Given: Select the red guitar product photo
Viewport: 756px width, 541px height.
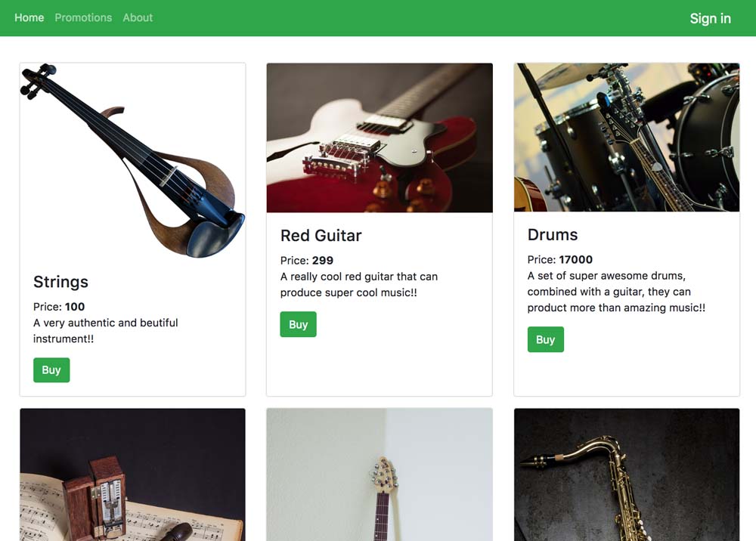Looking at the screenshot, I should pyautogui.click(x=380, y=138).
